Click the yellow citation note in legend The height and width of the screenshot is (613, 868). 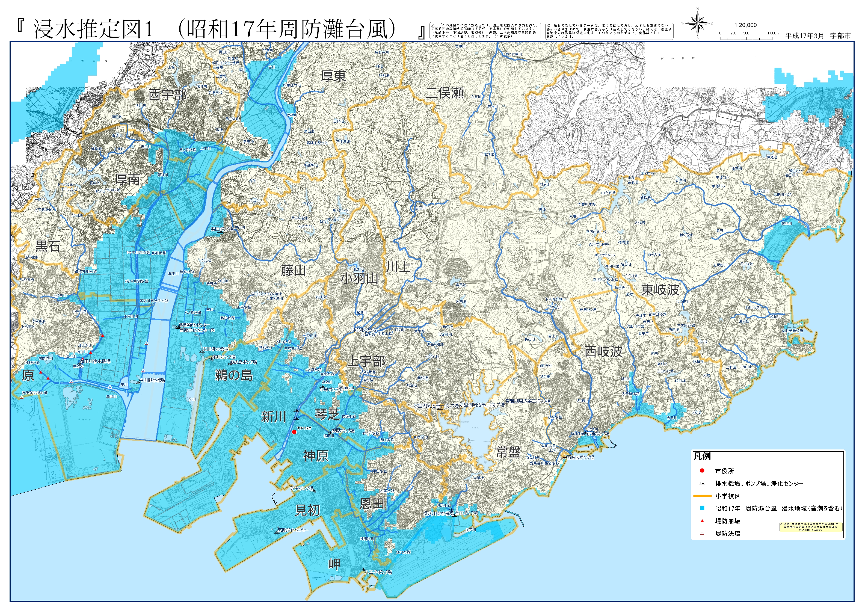[x=811, y=527]
